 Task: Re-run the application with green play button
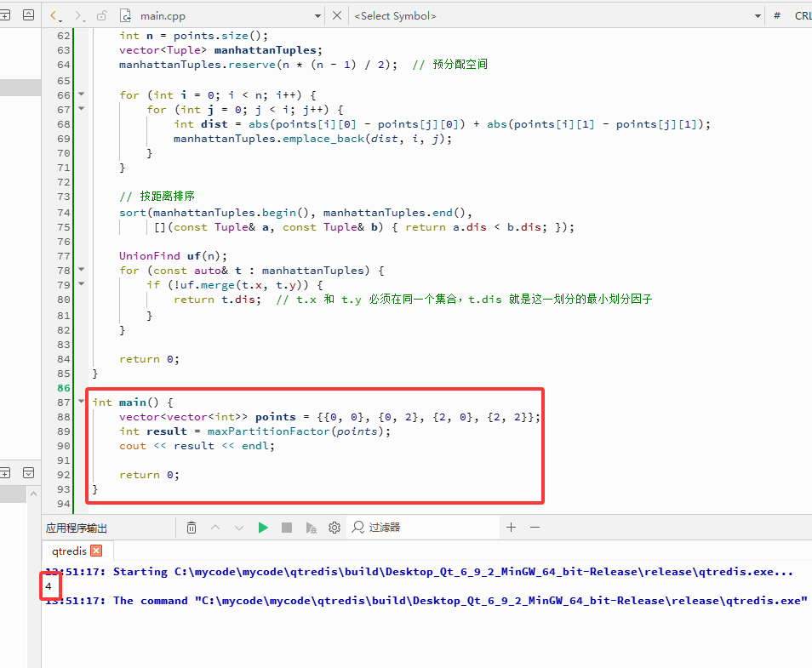(263, 528)
